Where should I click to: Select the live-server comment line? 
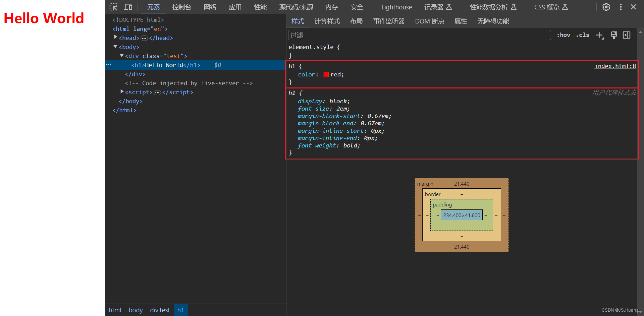[x=189, y=83]
